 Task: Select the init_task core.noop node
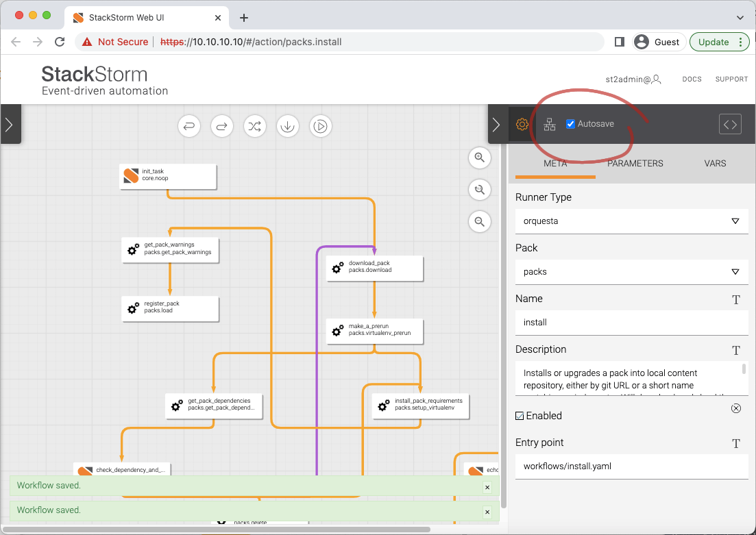pyautogui.click(x=168, y=177)
